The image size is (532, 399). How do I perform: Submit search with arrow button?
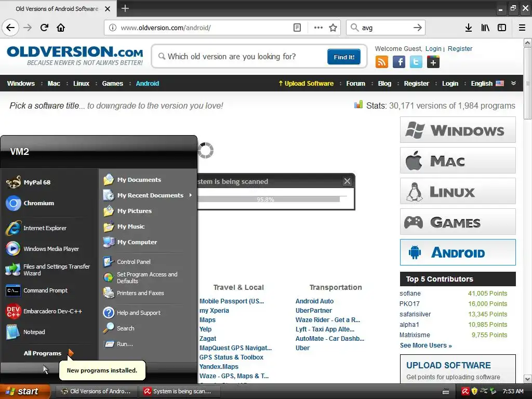point(417,28)
